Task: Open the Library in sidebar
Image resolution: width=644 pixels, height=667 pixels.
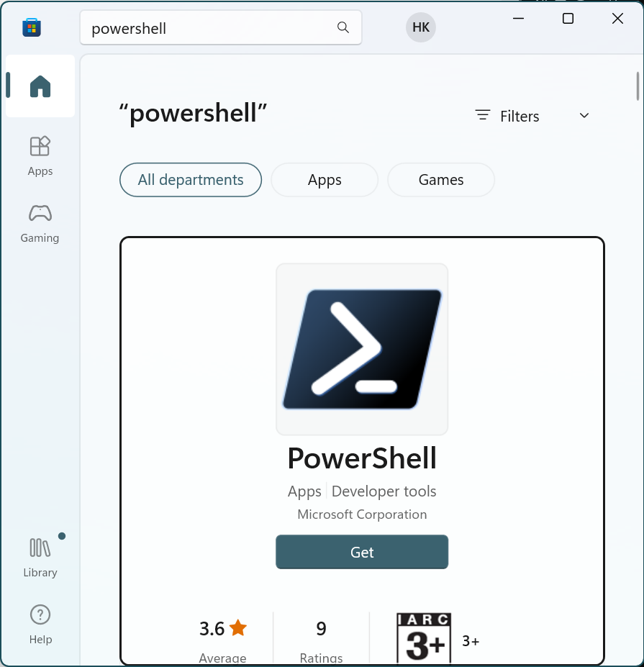Action: (x=40, y=558)
